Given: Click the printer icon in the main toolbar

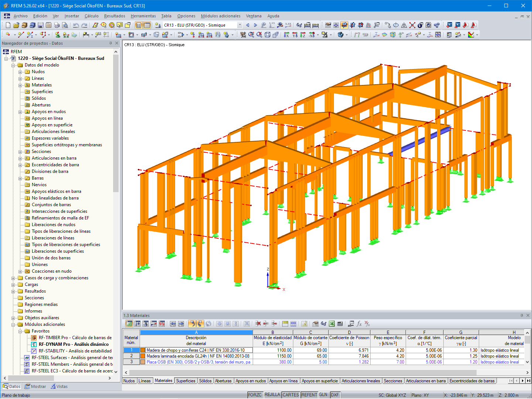Looking at the screenshot, I should [57, 25].
